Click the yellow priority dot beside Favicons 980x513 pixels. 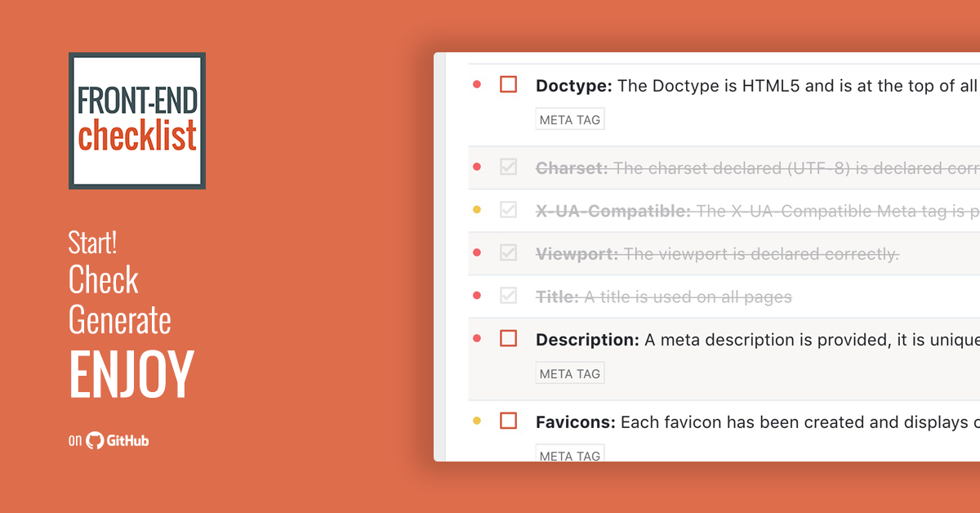coord(477,419)
